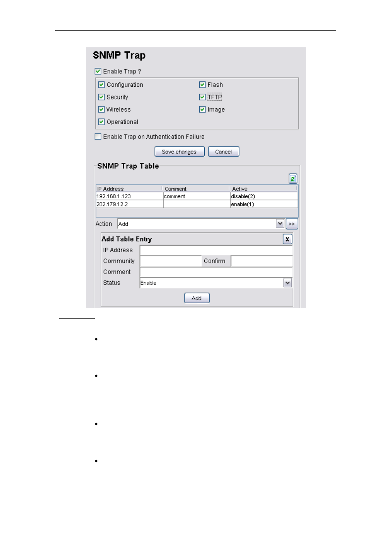Close the Add Table Entry panel
Viewport: 392px width, 555px height.
pos(287,239)
